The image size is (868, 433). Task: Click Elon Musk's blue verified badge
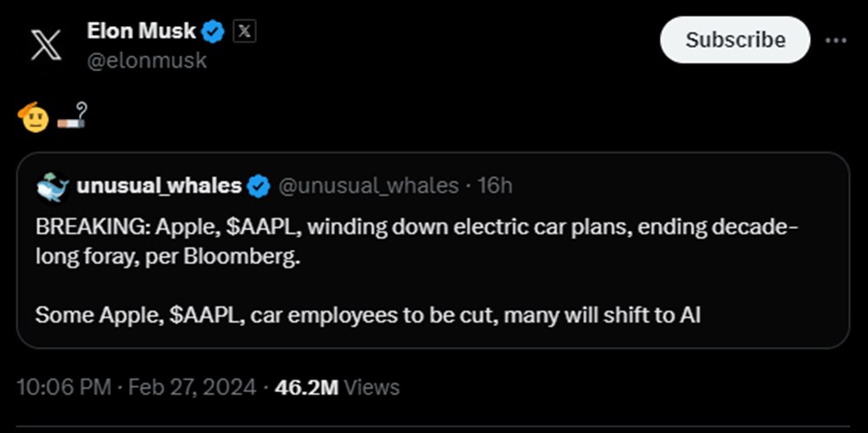(x=214, y=33)
